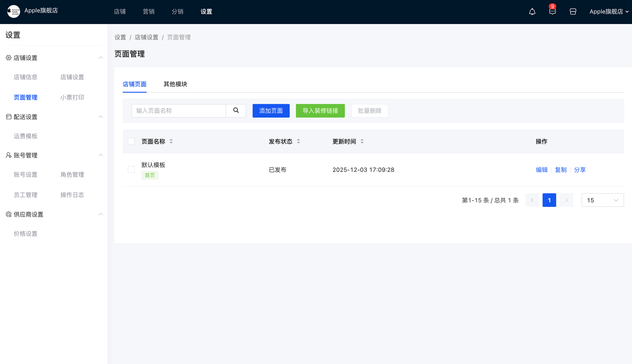
Task: Open the 营销 top menu
Action: point(149,12)
